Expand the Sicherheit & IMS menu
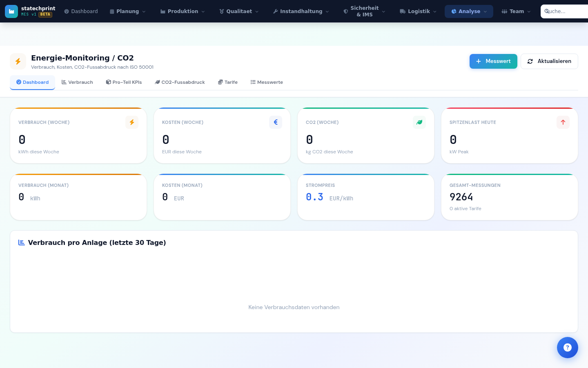This screenshot has height=368, width=588. pos(364,11)
